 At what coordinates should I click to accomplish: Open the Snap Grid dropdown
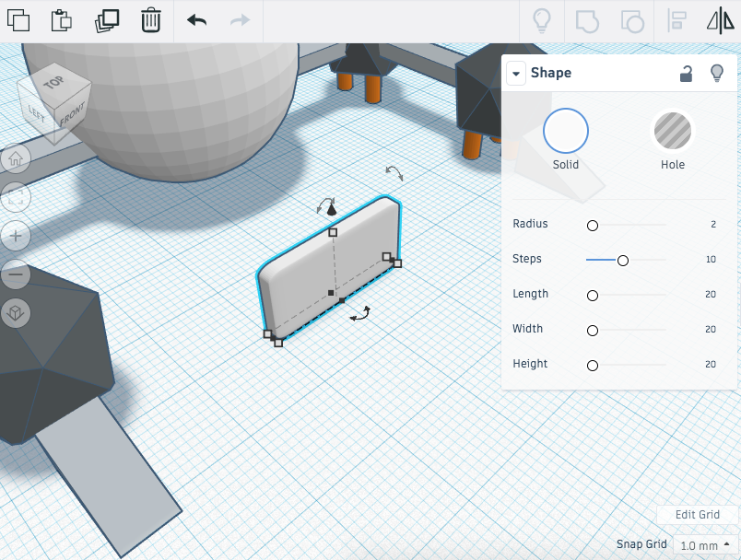point(705,545)
